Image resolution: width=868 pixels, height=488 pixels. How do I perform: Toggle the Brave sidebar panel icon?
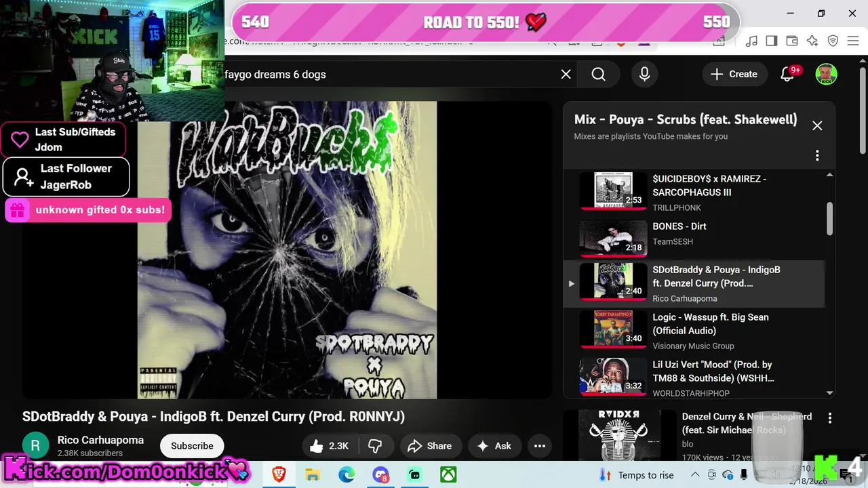[x=771, y=41]
